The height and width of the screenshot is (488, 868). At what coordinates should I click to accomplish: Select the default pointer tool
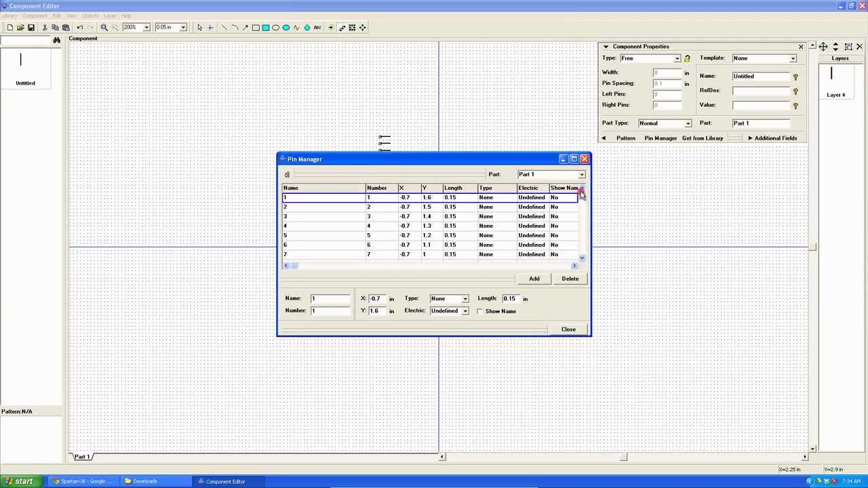tap(199, 27)
